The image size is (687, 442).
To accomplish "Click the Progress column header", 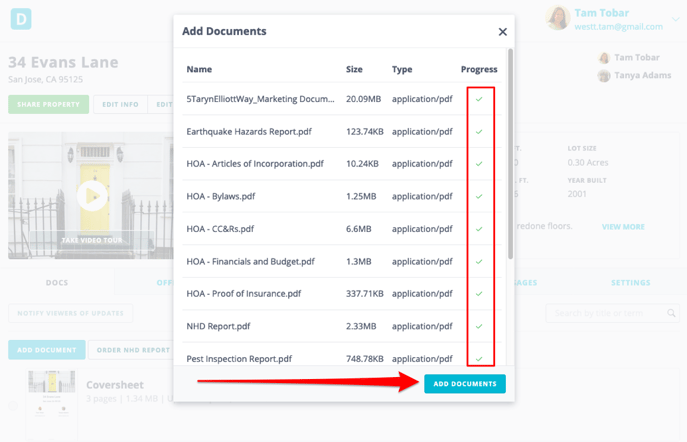I will (x=479, y=69).
